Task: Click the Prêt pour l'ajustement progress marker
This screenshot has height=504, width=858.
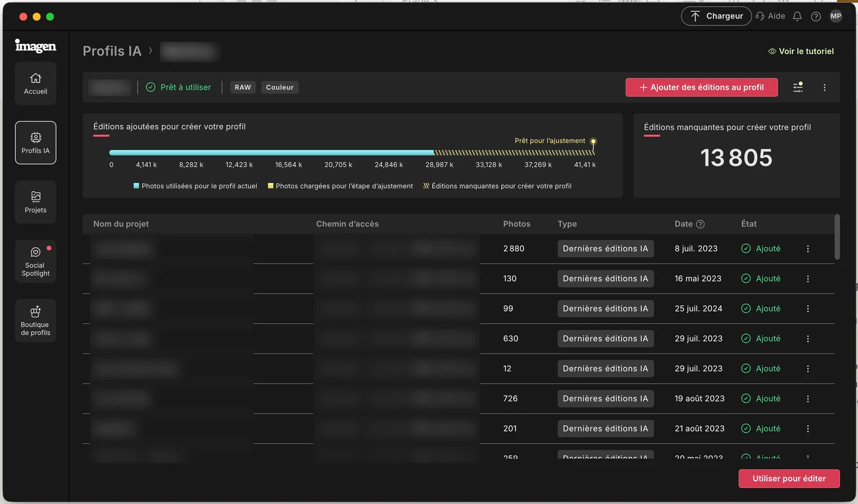Action: coord(593,142)
